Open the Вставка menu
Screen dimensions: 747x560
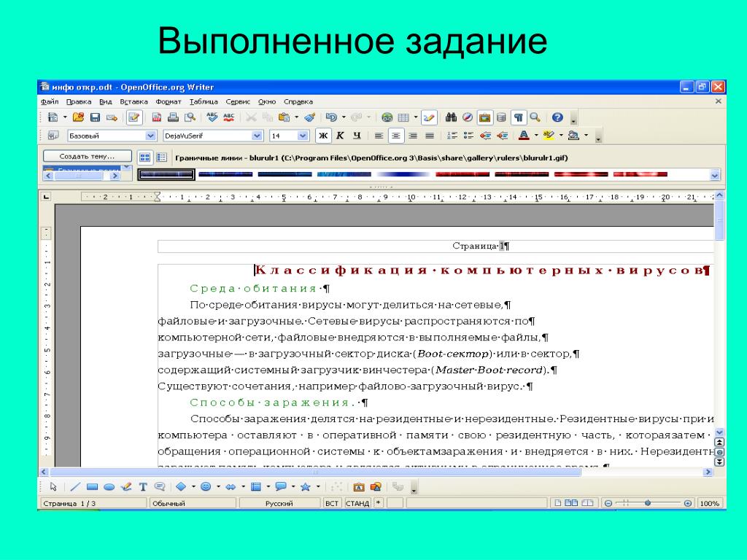pyautogui.click(x=134, y=101)
